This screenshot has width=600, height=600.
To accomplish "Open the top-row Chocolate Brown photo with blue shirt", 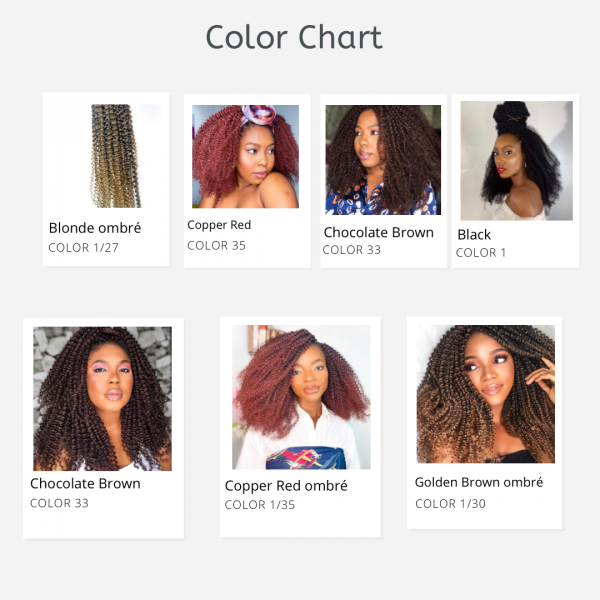I will tap(383, 160).
